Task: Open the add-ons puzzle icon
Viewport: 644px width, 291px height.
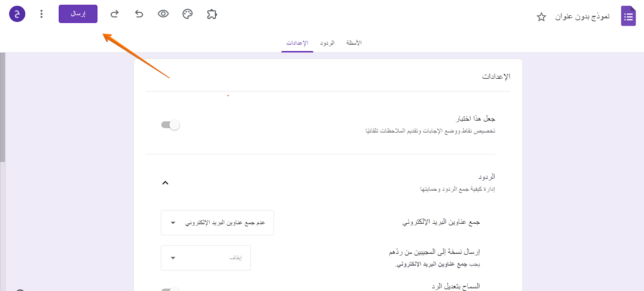Action: point(212,14)
